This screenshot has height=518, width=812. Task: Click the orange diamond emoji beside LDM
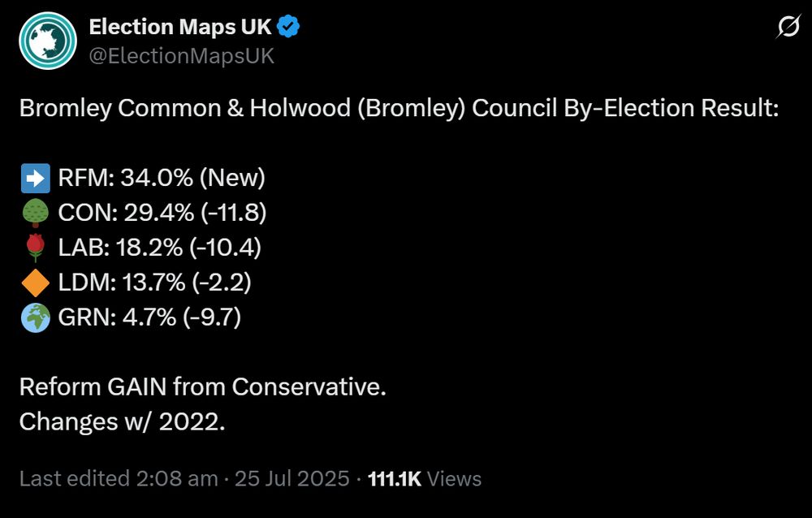(36, 283)
